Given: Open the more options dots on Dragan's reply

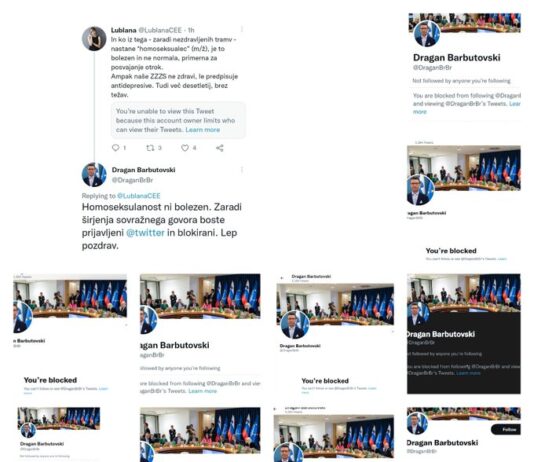Looking at the screenshot, I should (x=242, y=170).
